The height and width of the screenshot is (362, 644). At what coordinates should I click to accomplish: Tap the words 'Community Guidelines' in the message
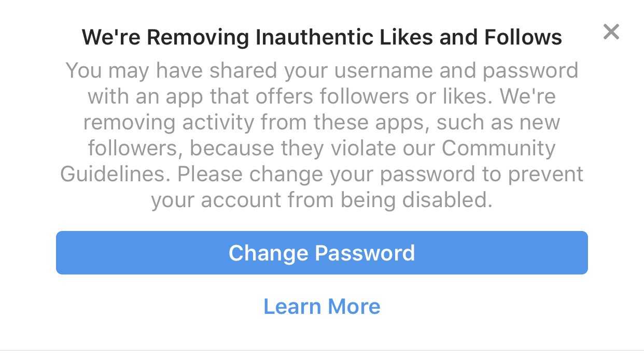tap(498, 149)
